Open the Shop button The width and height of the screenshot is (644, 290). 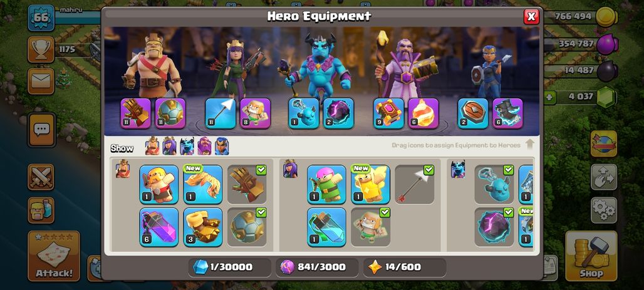click(591, 256)
